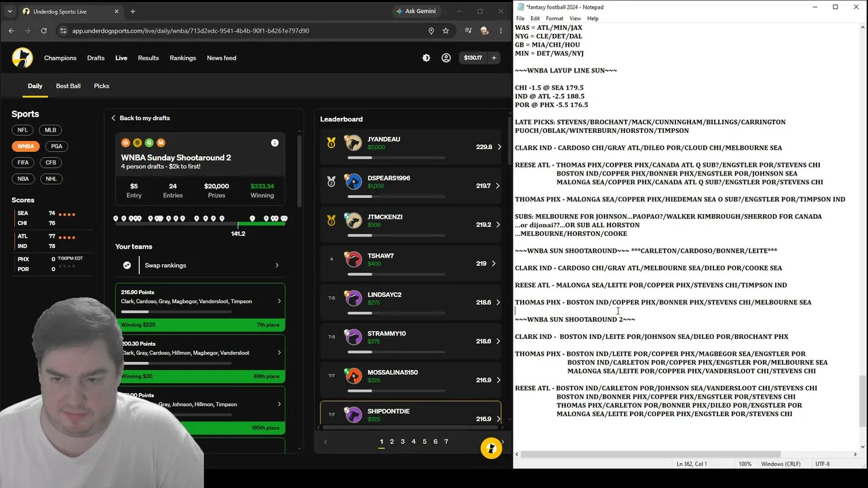Screen dimensions: 868x488
Task: Bookmark this page with the star icon
Action: 446,30
